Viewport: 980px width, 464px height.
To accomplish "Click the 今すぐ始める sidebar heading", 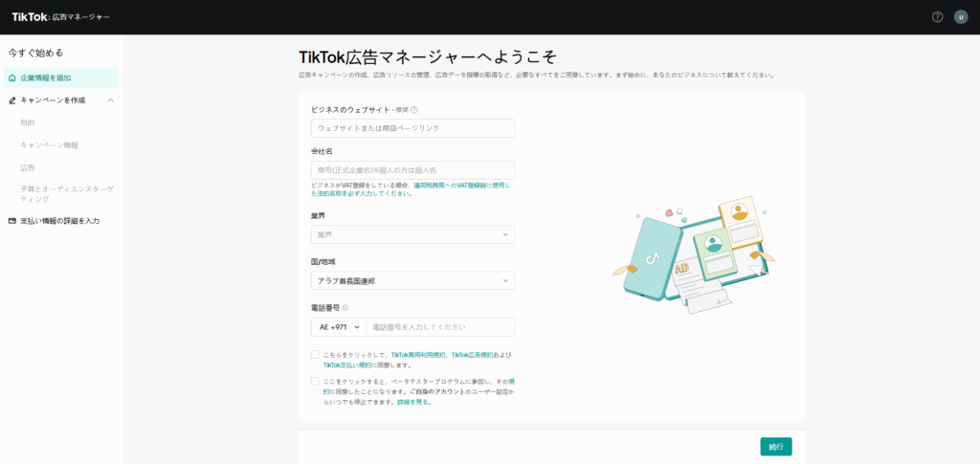I will (x=35, y=53).
